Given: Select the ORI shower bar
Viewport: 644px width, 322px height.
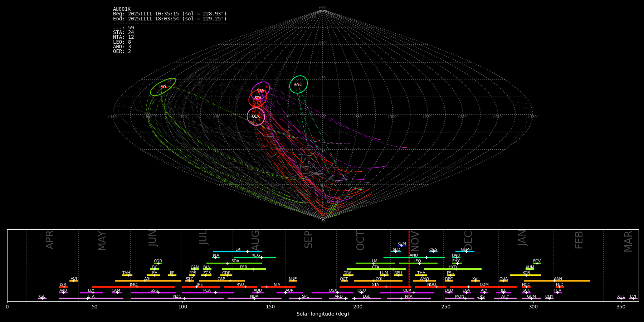Looking at the screenshot, I should click(378, 281).
